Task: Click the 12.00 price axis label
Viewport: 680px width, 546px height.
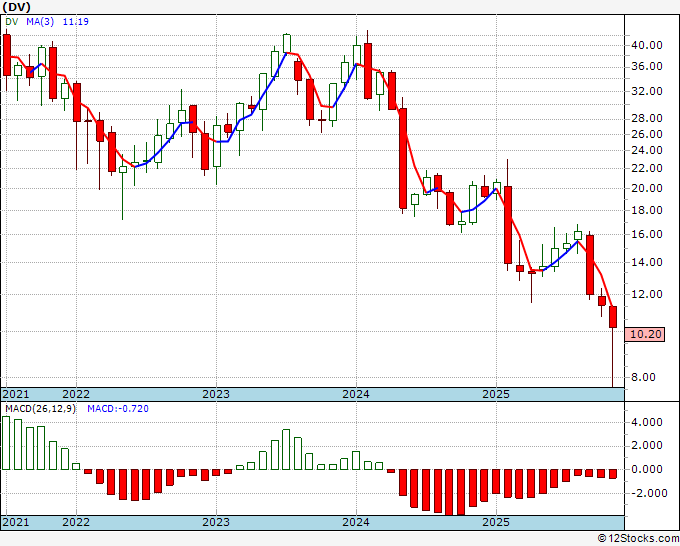Action: [x=646, y=294]
